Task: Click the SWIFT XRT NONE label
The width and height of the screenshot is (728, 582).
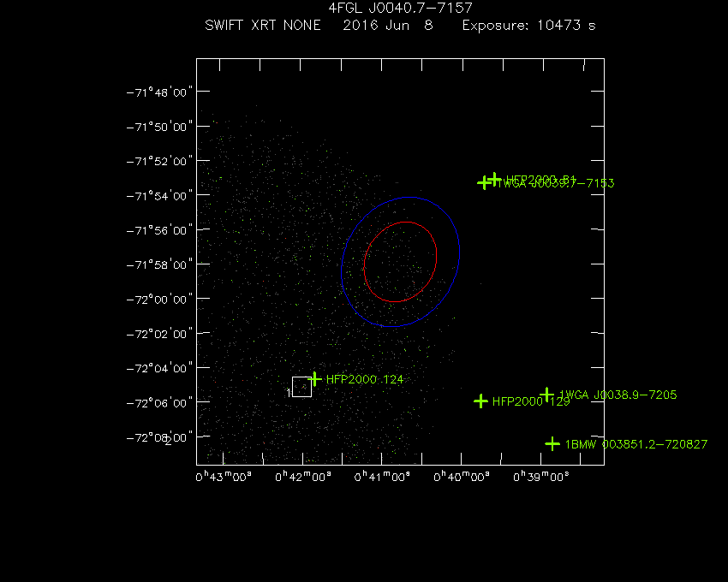Action: [263, 25]
